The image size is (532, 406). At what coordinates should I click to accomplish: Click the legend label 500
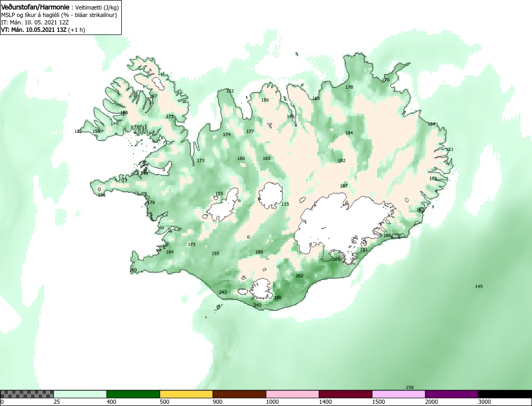tap(164, 402)
